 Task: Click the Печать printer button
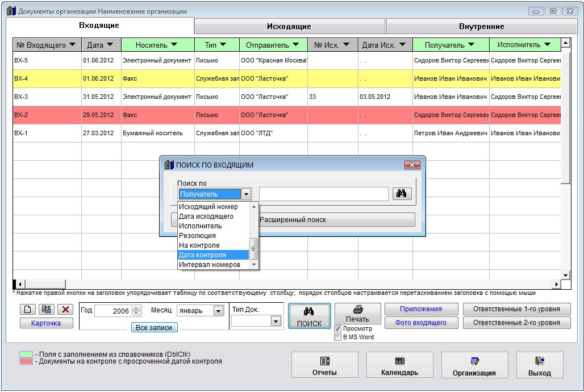357,314
